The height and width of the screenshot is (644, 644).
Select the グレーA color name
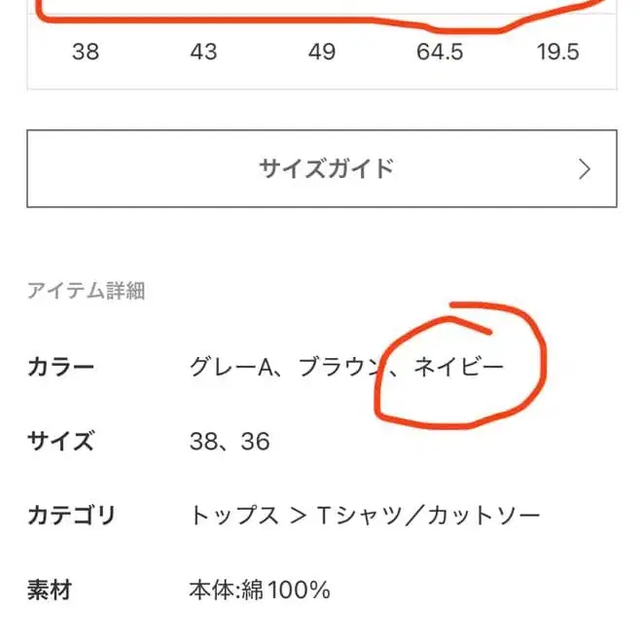tap(230, 368)
